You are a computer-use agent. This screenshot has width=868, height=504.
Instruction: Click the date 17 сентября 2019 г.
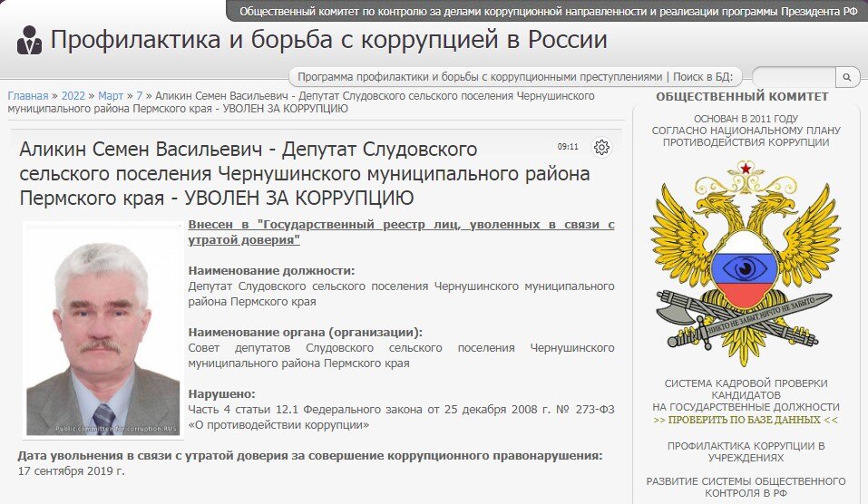72,470
